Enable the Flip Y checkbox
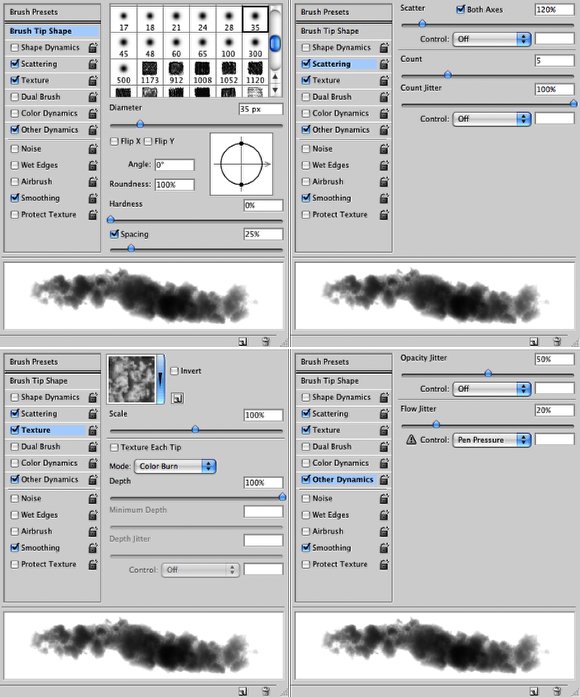The image size is (580, 697). click(148, 141)
